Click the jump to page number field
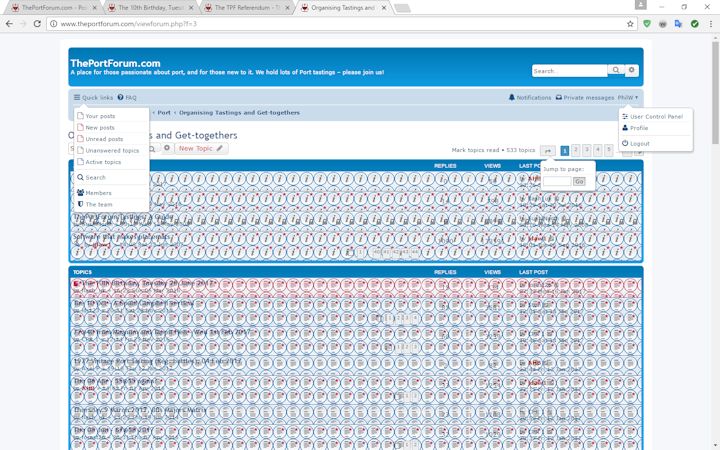720x450 pixels. pyautogui.click(x=557, y=181)
